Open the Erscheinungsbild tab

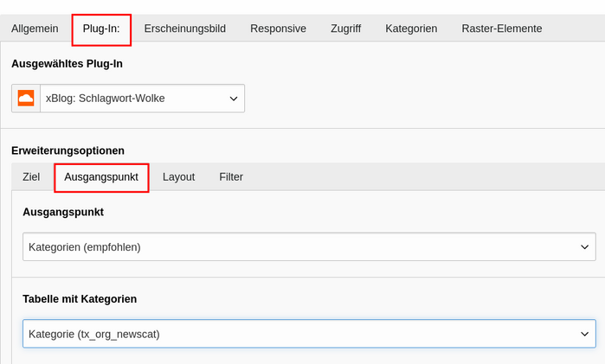tap(185, 29)
